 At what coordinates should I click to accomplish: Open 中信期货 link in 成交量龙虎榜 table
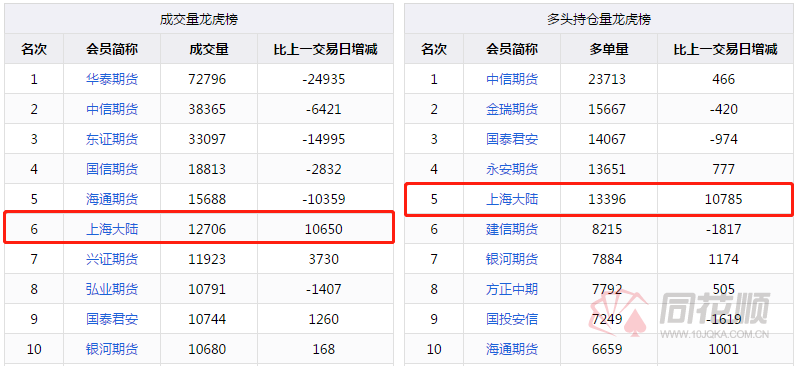(x=112, y=109)
